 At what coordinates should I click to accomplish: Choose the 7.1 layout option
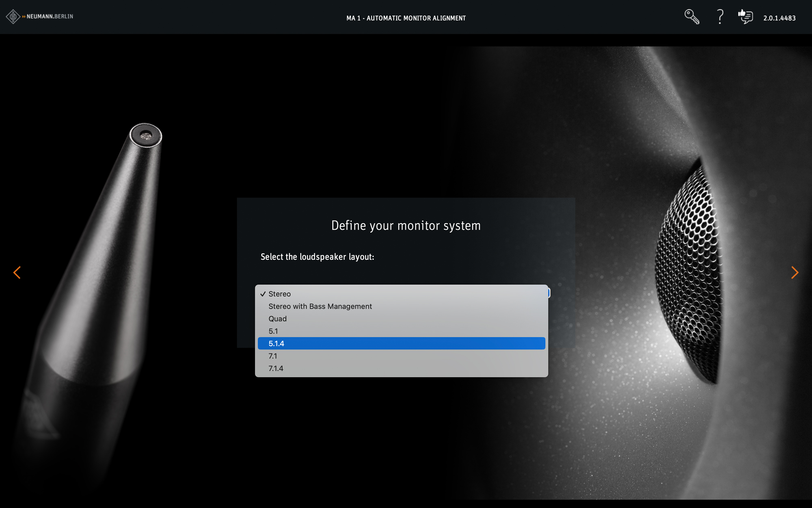(x=273, y=356)
